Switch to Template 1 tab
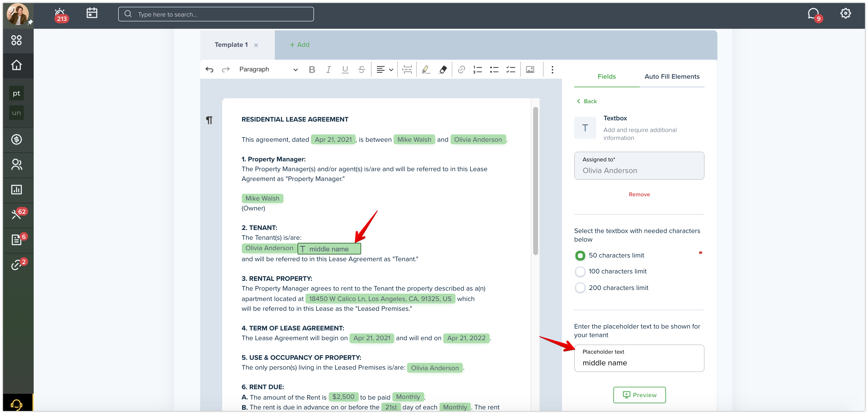Viewport: 868px width, 414px height. pyautogui.click(x=231, y=45)
